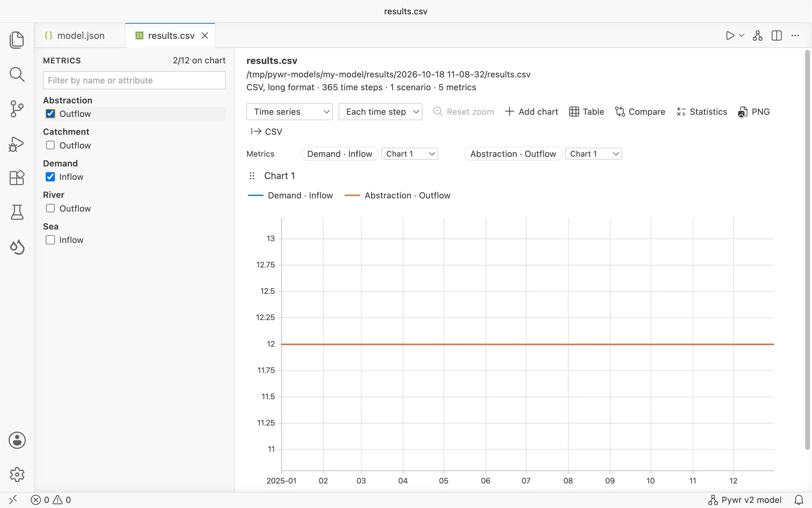Image resolution: width=812 pixels, height=508 pixels.
Task: Click the Abstraction · Outflow metric chip
Action: (x=513, y=154)
